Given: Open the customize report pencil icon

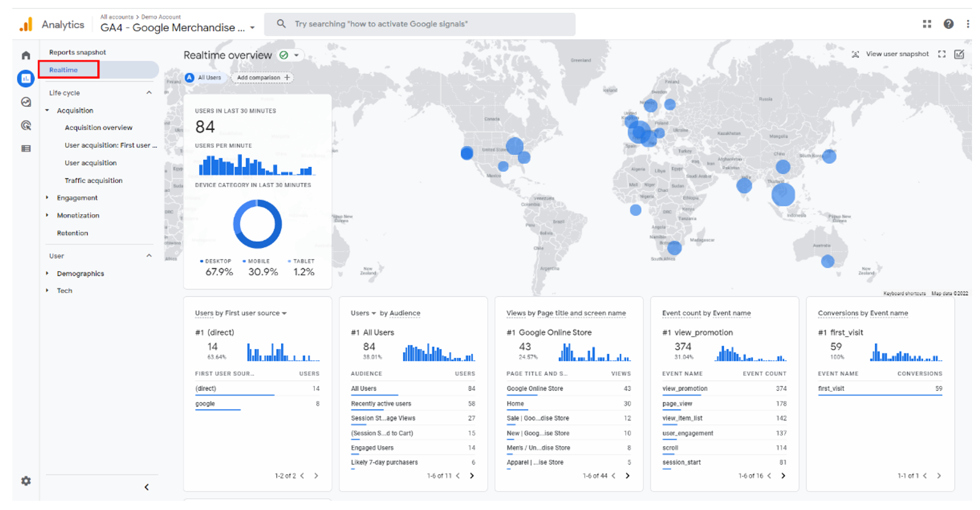Looking at the screenshot, I should click(959, 54).
